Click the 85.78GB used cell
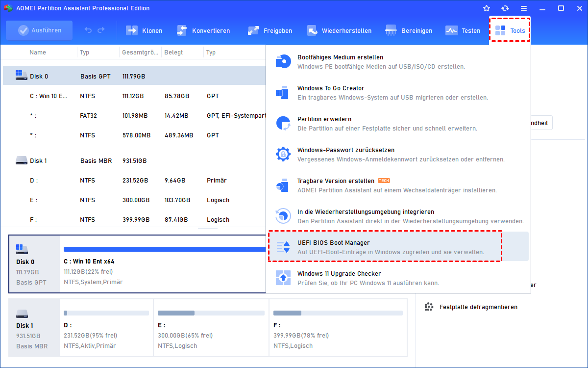588x368 pixels. (177, 96)
